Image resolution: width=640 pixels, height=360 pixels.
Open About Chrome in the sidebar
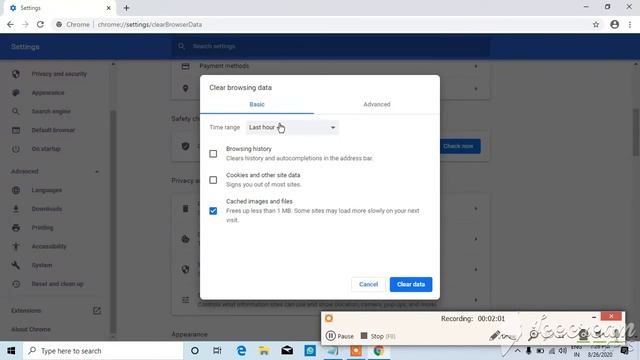point(31,329)
